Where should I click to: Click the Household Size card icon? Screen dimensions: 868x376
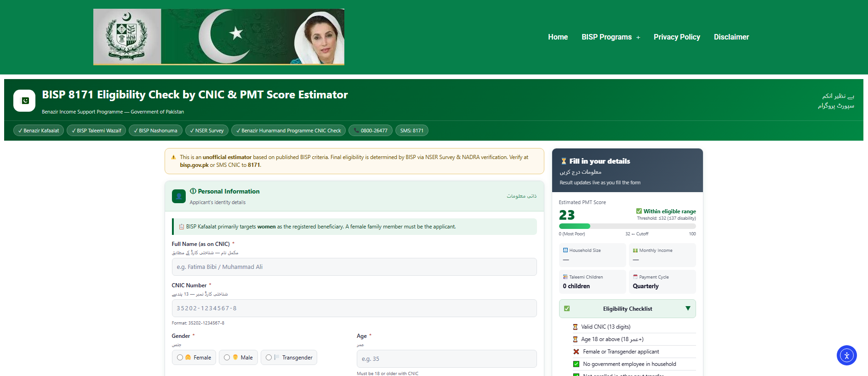coord(565,251)
